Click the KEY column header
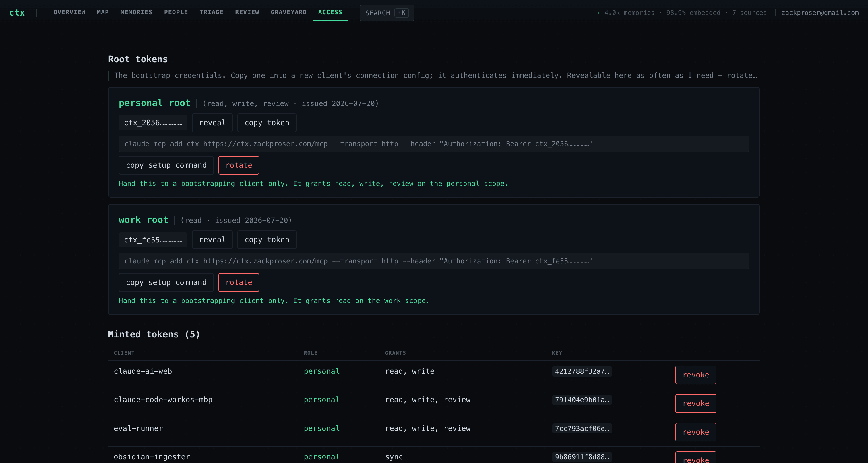 557,353
